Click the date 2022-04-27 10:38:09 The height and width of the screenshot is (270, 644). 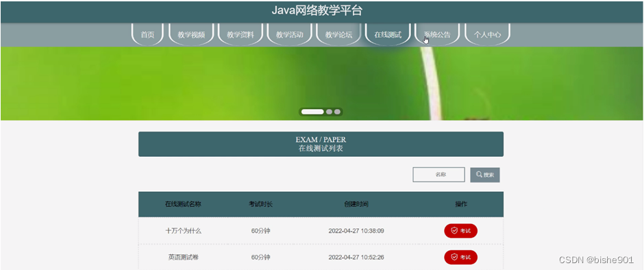pos(356,231)
